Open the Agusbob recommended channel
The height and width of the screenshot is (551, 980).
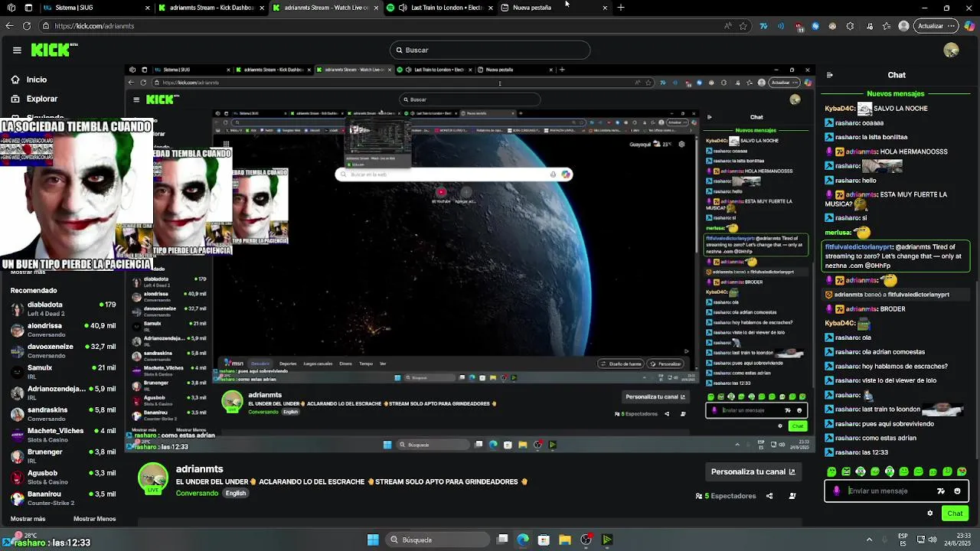click(63, 477)
